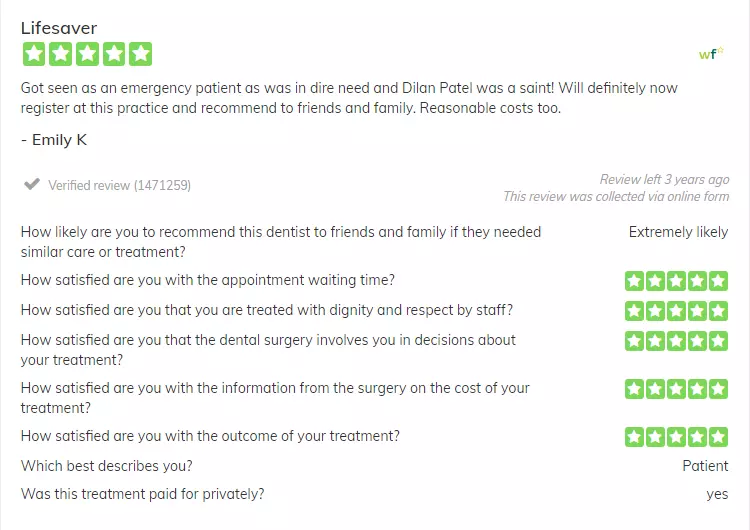
Task: Click the review body mentioning Dilan Patel
Action: tap(349, 98)
